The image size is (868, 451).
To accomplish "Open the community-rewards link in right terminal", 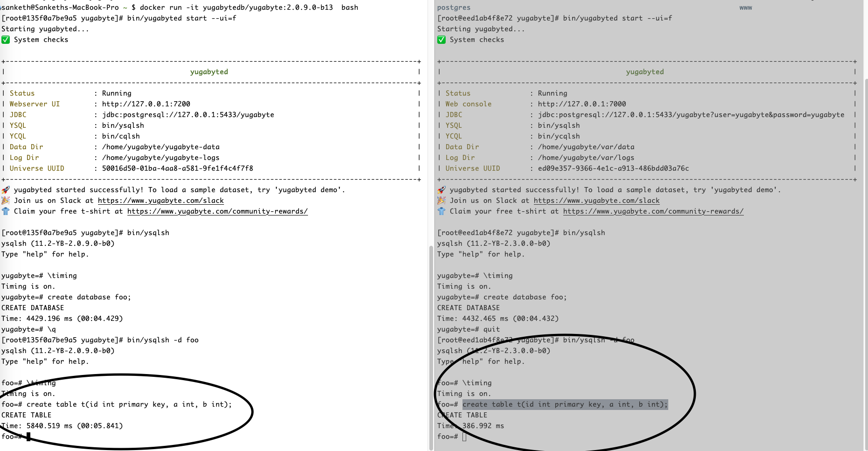I will coord(653,211).
